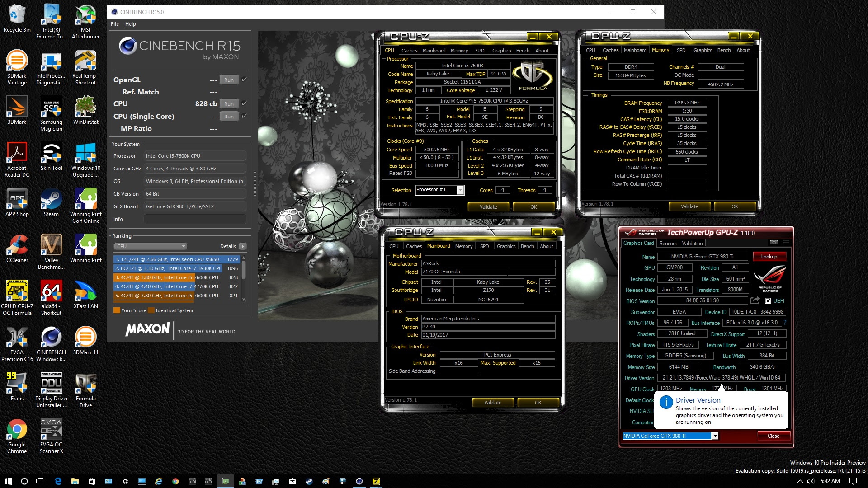Viewport: 868px width, 488px height.
Task: Select the i7-4770K ranking entry scoring 822
Action: point(176,286)
